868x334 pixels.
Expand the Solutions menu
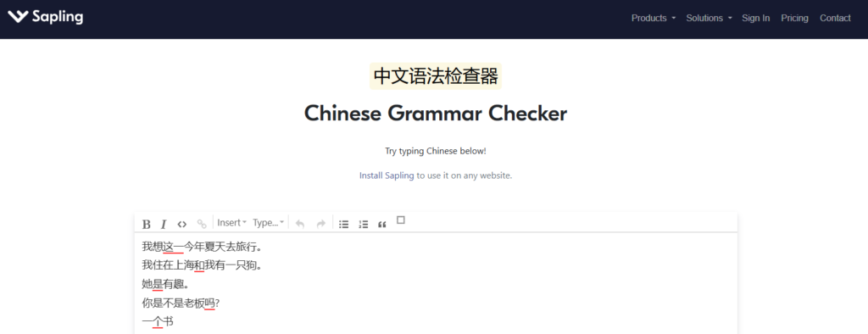tap(709, 19)
